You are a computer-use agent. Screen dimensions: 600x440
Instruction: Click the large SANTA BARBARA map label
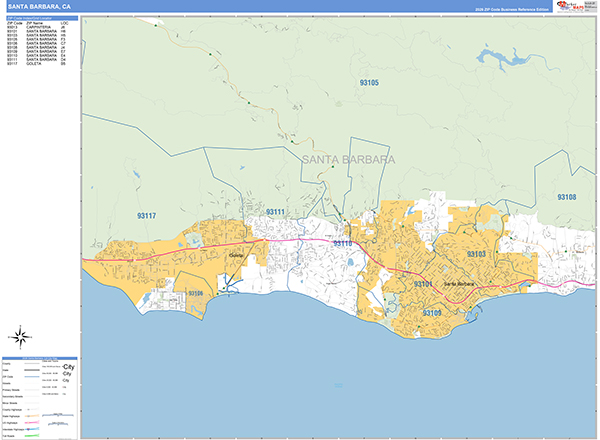click(x=347, y=160)
